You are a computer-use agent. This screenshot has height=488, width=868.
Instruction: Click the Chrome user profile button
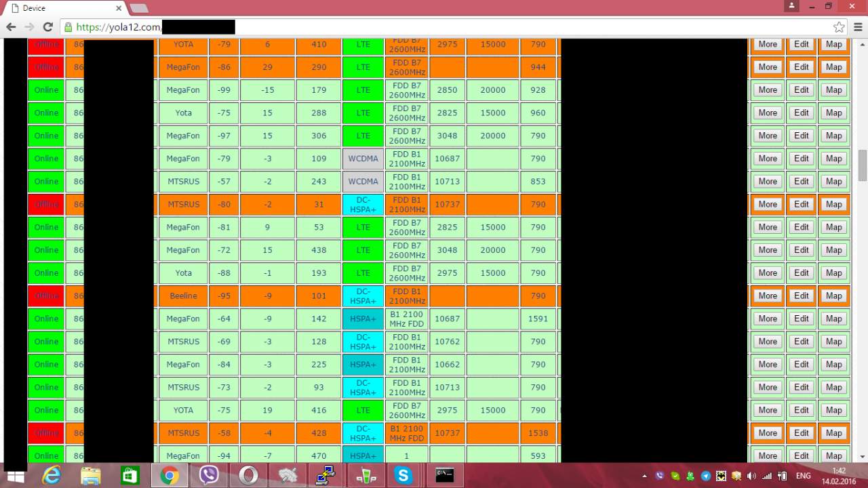tap(792, 5)
